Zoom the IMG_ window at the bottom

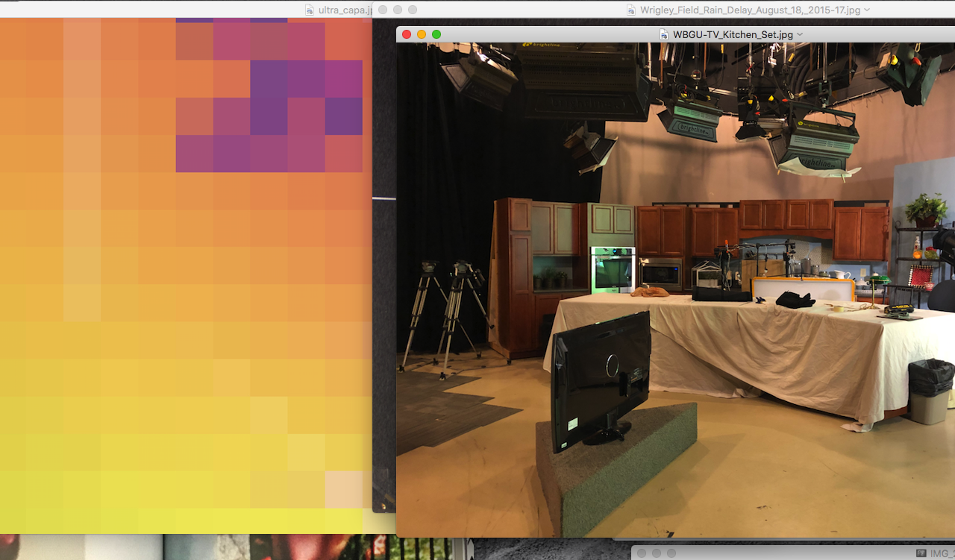[671, 553]
